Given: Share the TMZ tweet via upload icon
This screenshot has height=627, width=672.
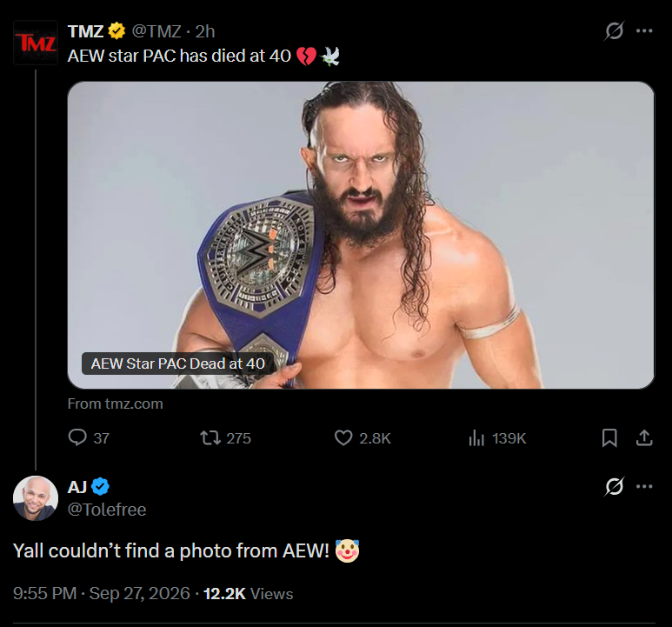Looking at the screenshot, I should 644,437.
